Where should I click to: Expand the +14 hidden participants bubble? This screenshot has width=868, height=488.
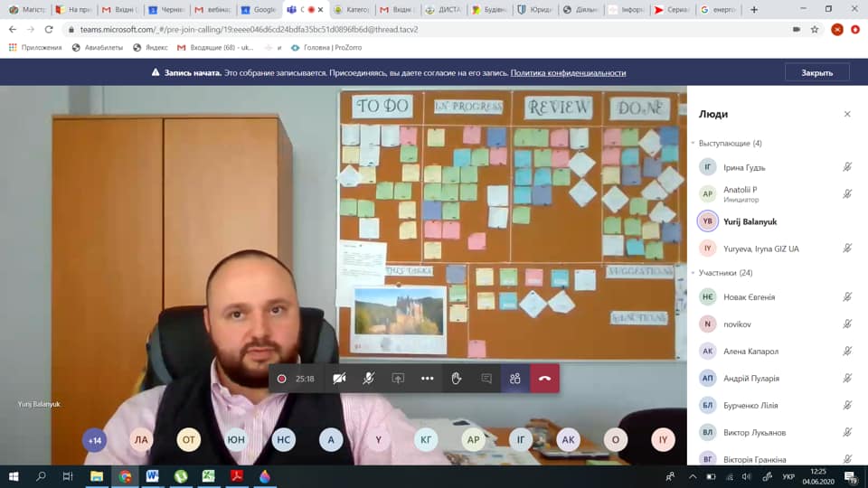94,440
